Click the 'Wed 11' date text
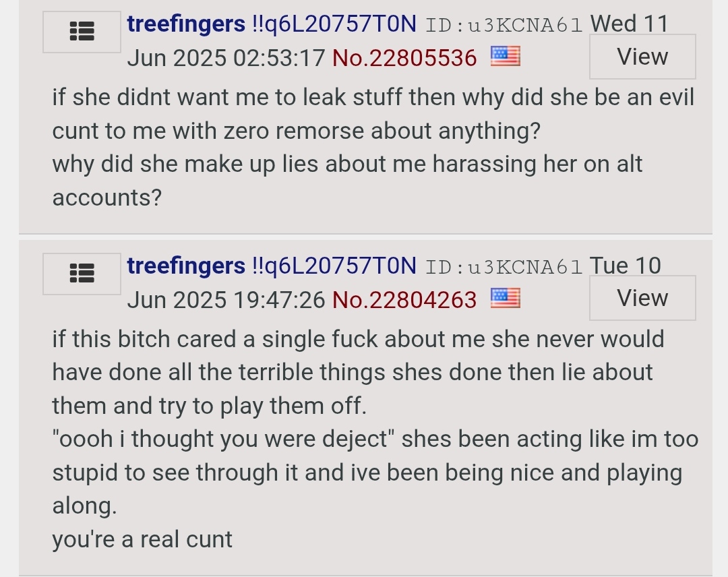Screen dimensions: 728x577 (x=628, y=24)
